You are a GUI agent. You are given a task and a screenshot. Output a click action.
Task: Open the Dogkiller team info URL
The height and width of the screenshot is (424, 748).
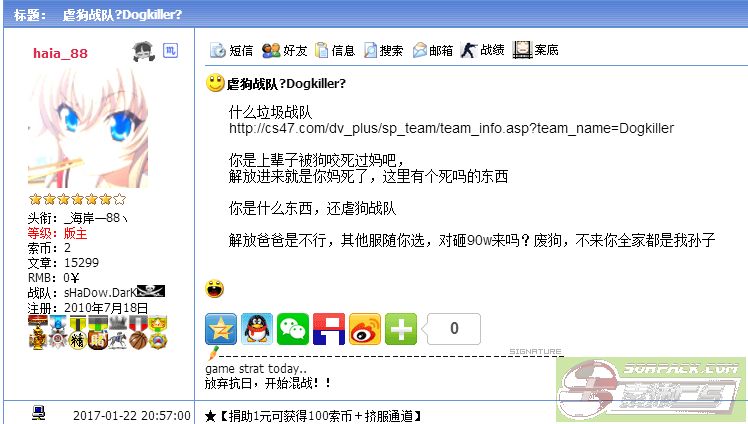click(451, 128)
